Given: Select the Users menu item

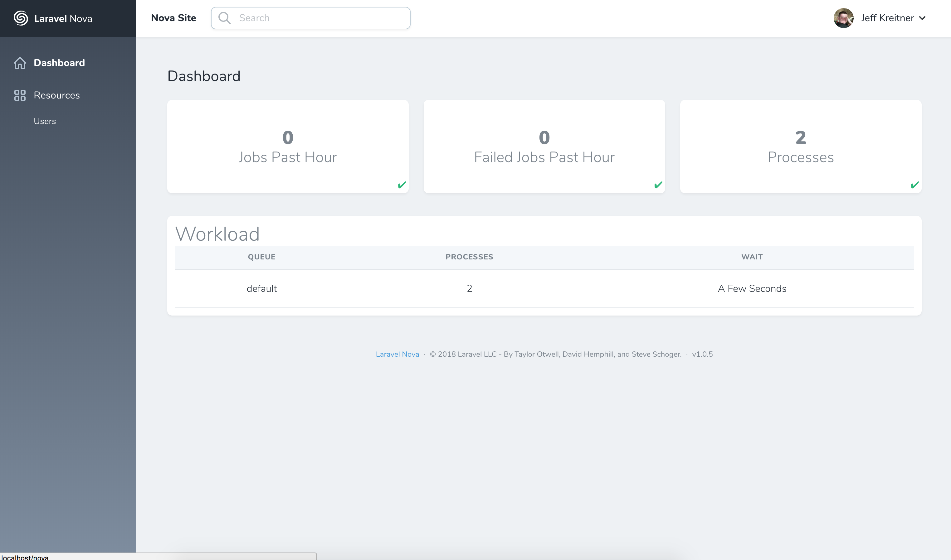Looking at the screenshot, I should (45, 121).
